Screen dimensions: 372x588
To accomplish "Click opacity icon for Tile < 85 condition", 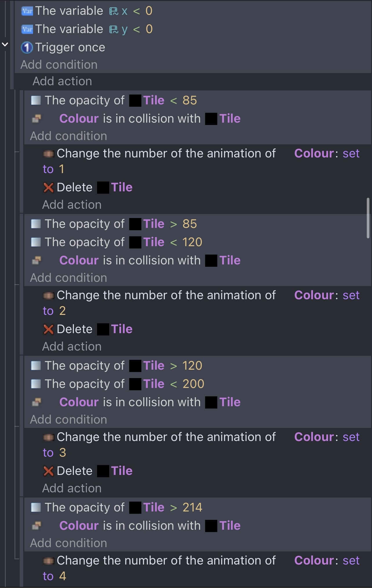I will (36, 100).
